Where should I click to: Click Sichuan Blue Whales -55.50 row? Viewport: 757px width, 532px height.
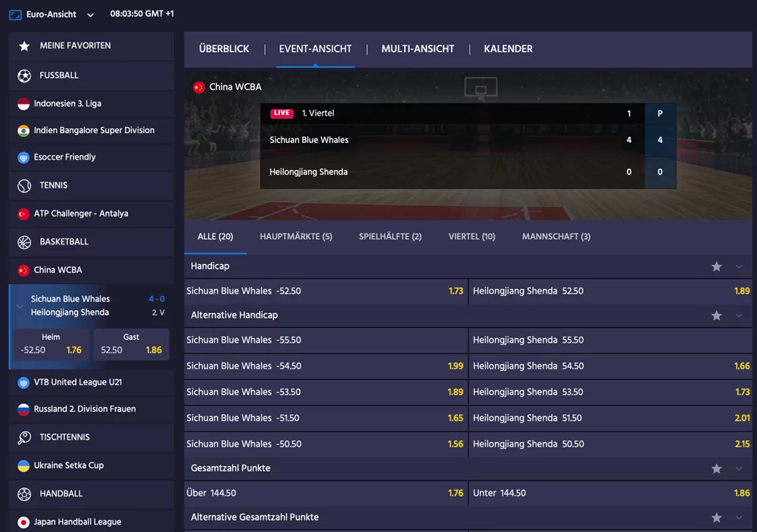coord(326,341)
